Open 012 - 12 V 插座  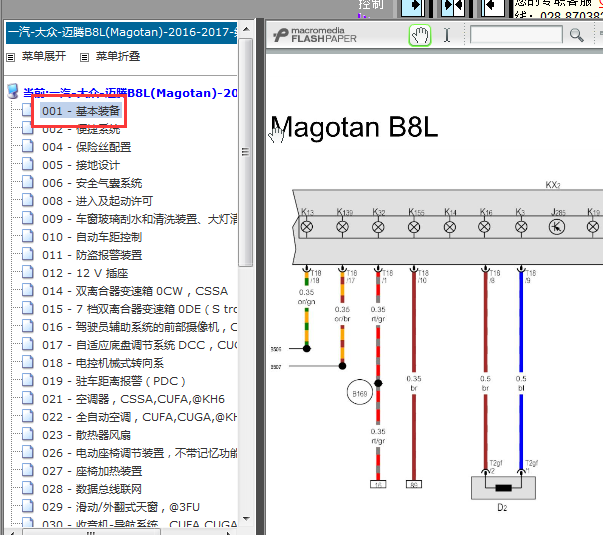85,273
